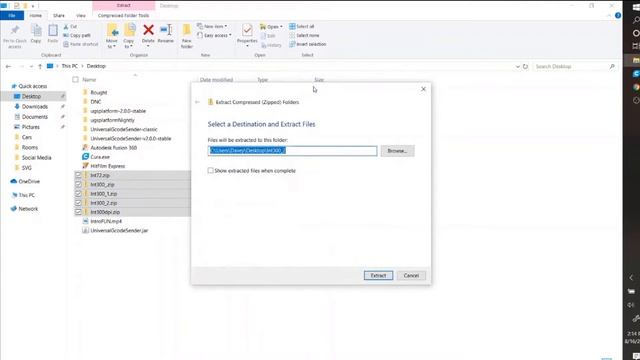Click the Copy path command
Screen dimensions: 640x360
77,36
